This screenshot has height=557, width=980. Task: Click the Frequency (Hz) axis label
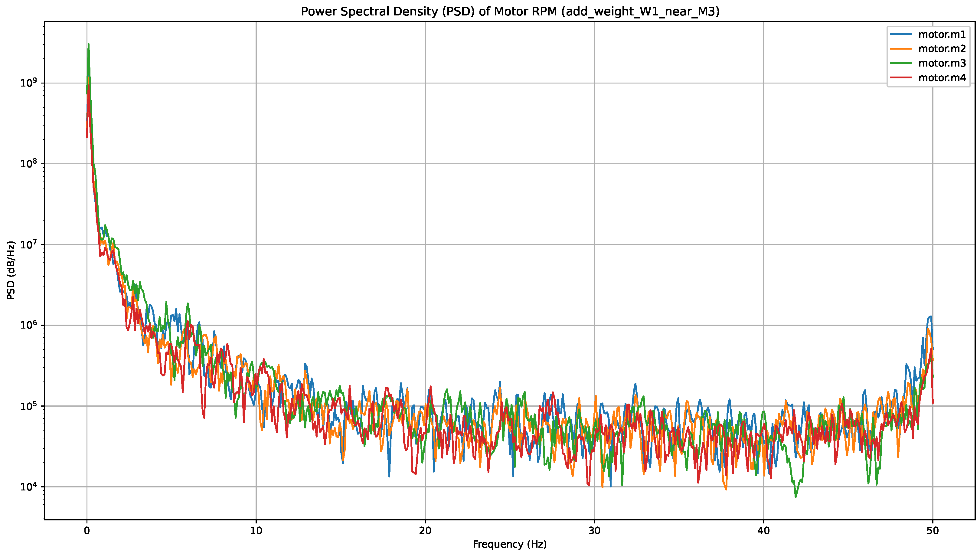pyautogui.click(x=510, y=544)
